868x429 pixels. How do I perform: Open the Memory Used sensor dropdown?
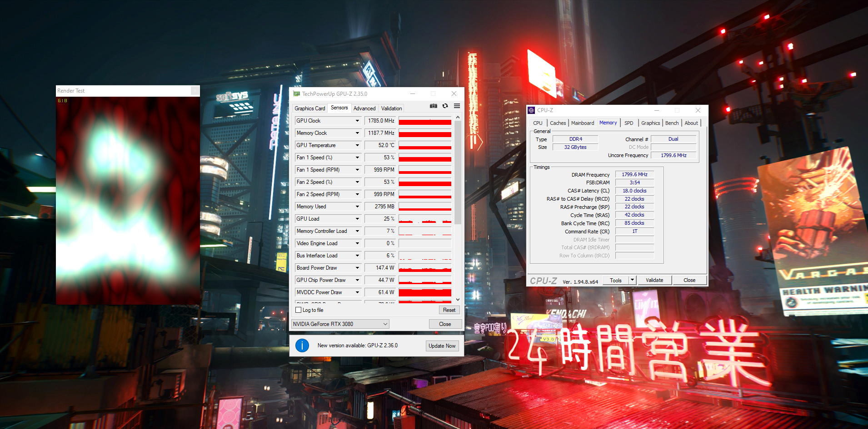357,207
